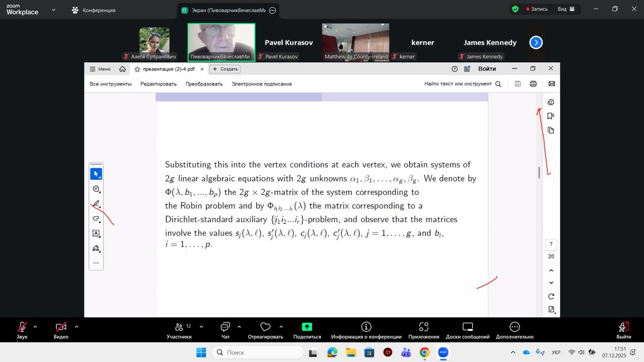Open Все инструменты tab
Screen dimensions: 644x362
pyautogui.click(x=111, y=84)
